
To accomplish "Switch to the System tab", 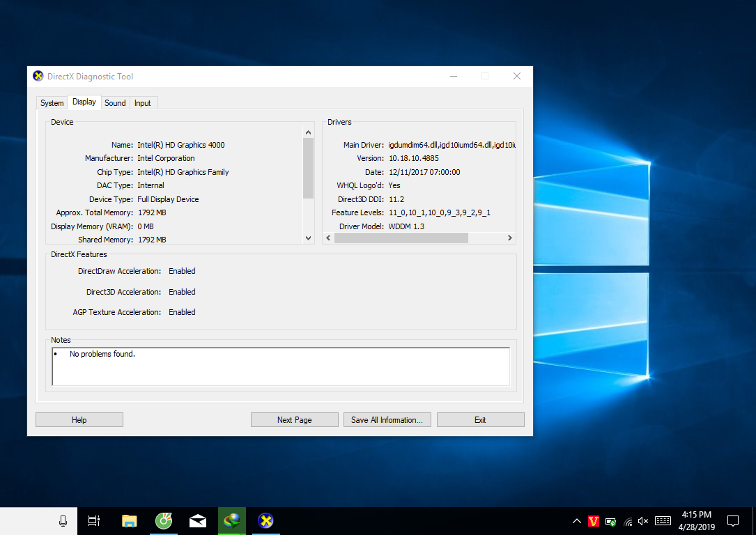I will 52,103.
